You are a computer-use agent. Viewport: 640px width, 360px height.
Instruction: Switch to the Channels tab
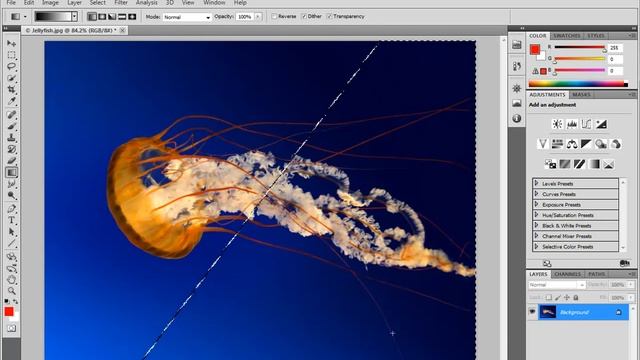(568, 274)
